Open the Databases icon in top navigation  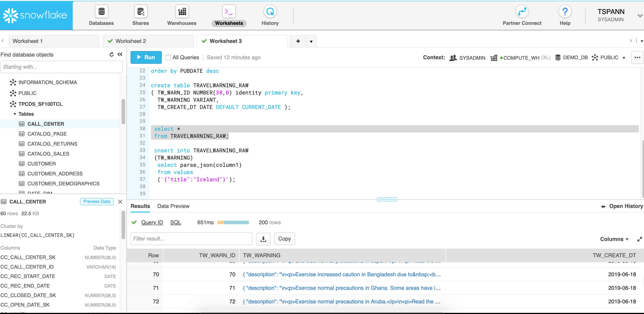[x=101, y=12]
